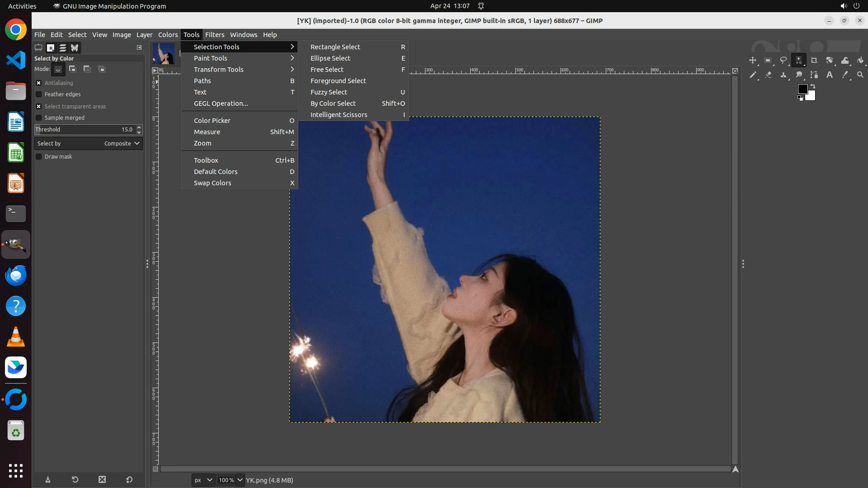Enable the Draw mask checkbox
Image resolution: width=868 pixels, height=488 pixels.
pos(39,157)
